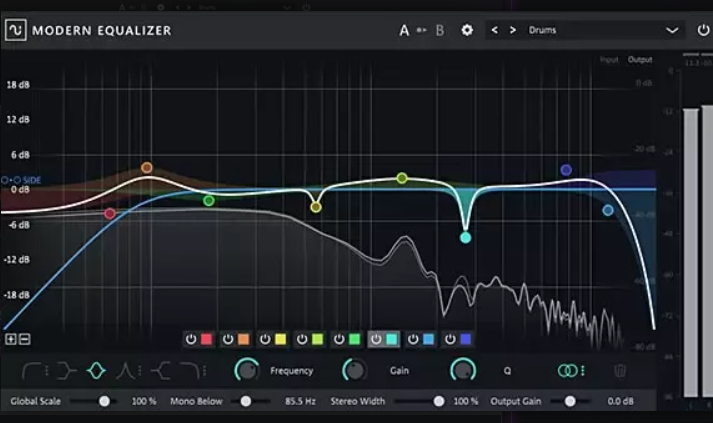Click the Gain knob
Screen dimensions: 713x423
(355, 370)
